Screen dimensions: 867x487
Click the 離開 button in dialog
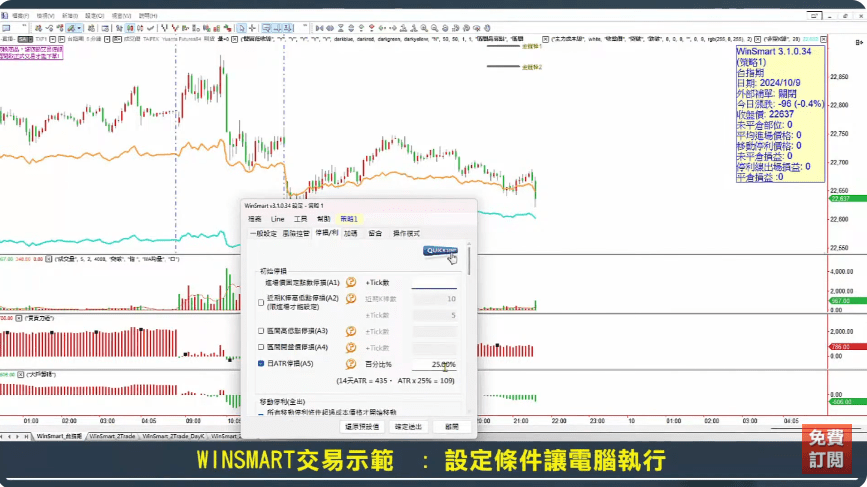(452, 427)
